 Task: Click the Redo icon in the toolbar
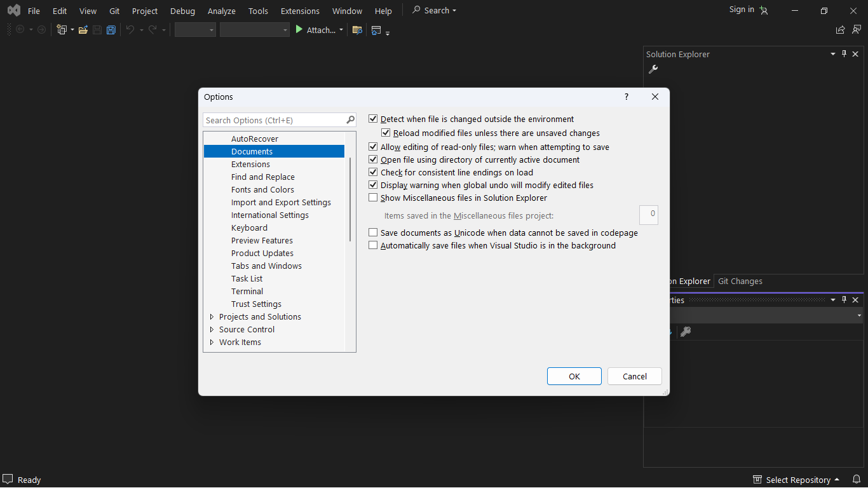(x=153, y=30)
